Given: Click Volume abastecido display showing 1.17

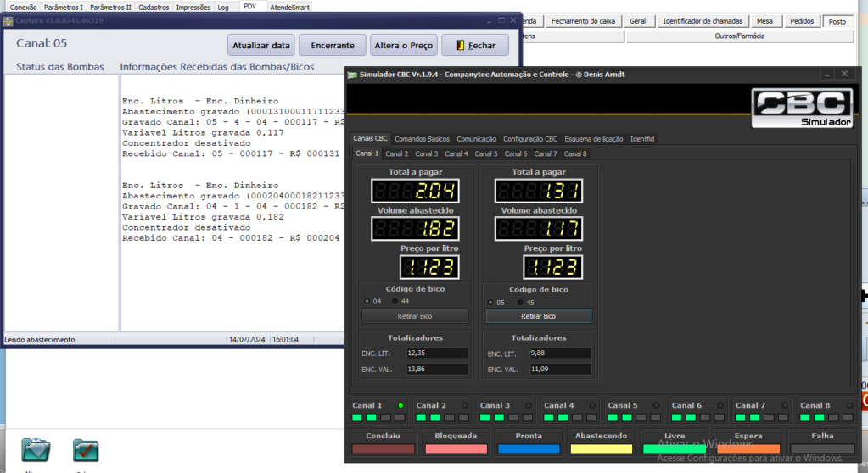Looking at the screenshot, I should click(x=539, y=229).
